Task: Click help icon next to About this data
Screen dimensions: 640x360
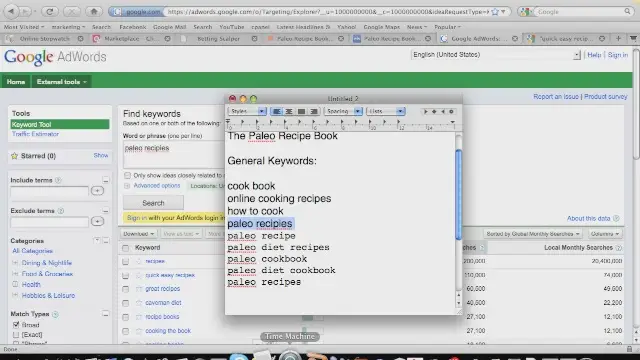Action: 616,218
